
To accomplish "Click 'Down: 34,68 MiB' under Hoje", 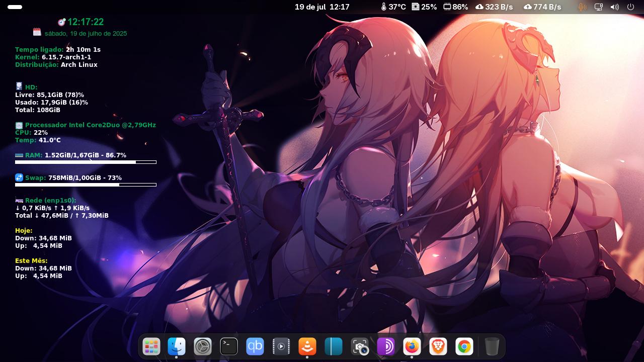I will pos(43,238).
